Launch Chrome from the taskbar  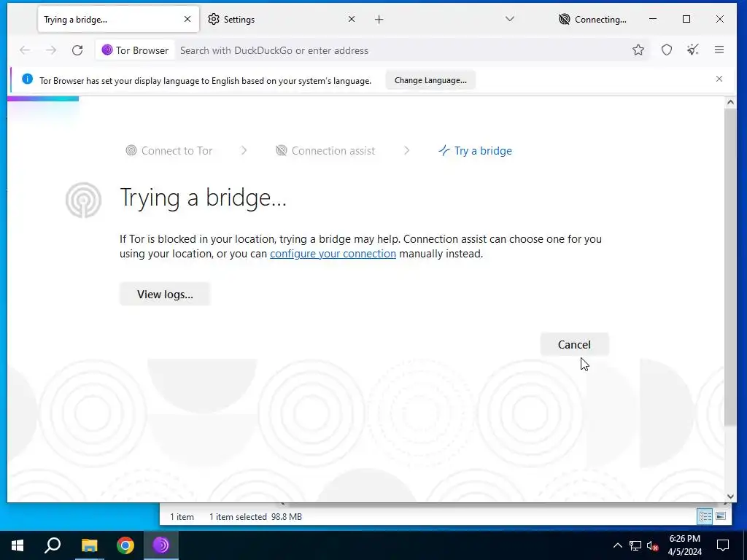(x=125, y=545)
